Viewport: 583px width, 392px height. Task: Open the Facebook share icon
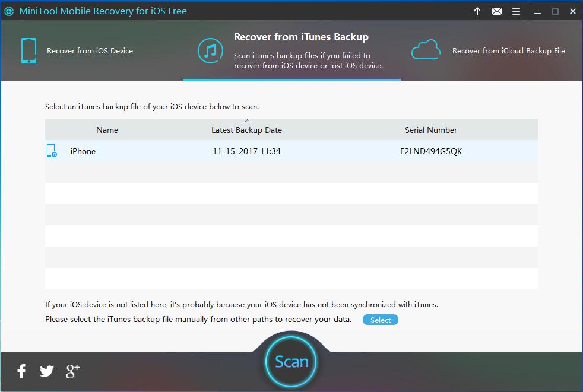21,371
